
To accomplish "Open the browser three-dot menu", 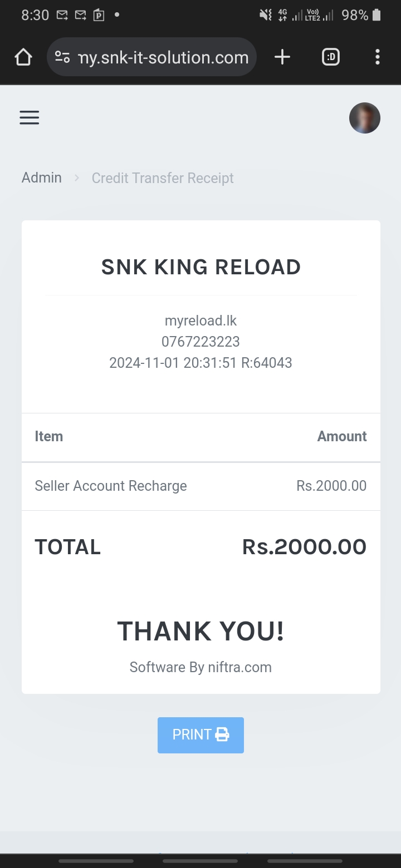I will pyautogui.click(x=378, y=57).
